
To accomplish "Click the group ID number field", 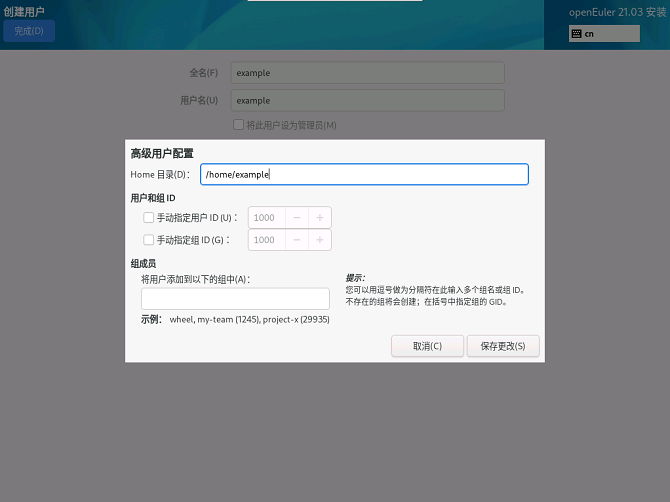I will 266,240.
